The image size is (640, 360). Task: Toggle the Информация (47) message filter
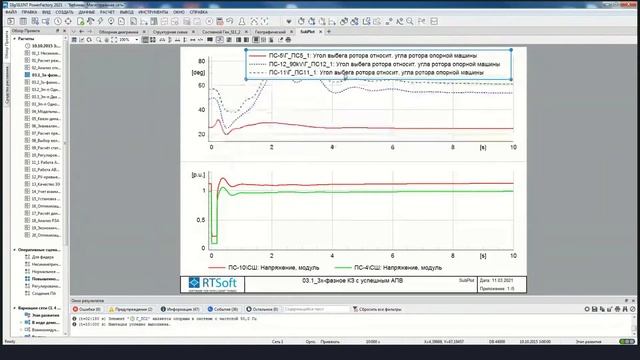tap(180, 309)
